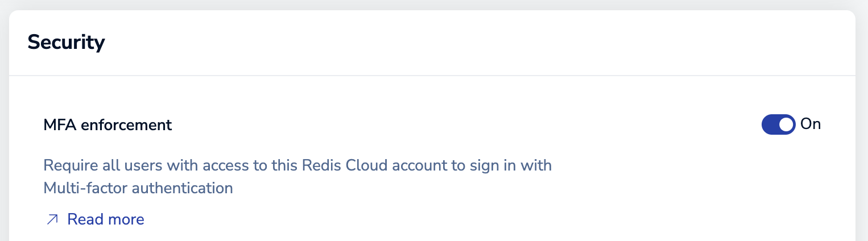Click the divider line under the Security header

[x=432, y=76]
